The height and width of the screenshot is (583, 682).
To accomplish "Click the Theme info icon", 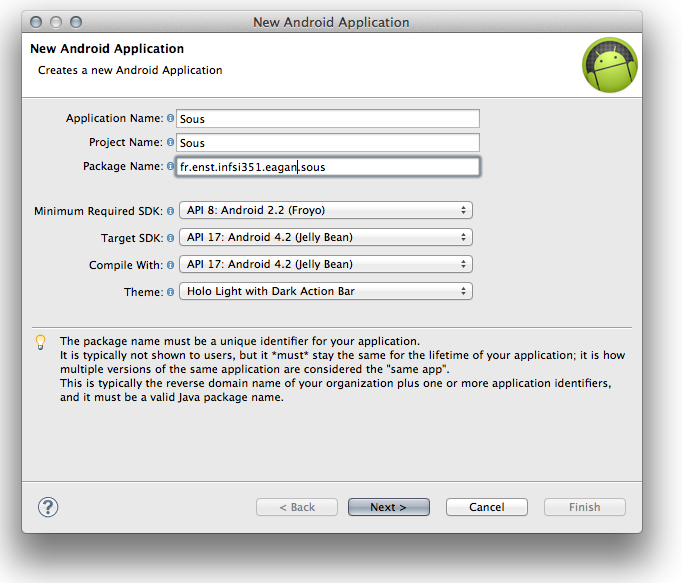I will [x=170, y=292].
